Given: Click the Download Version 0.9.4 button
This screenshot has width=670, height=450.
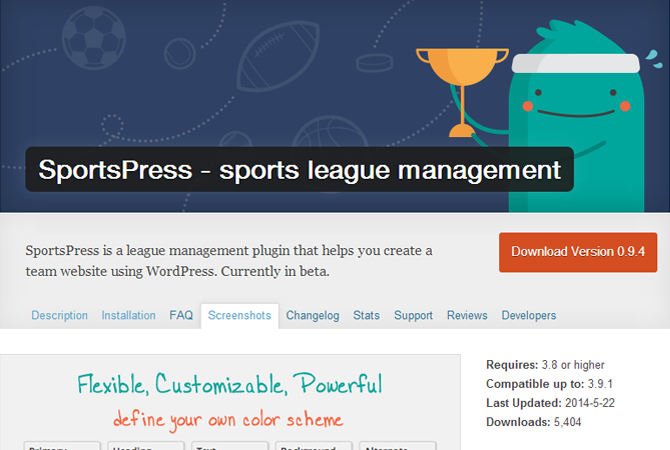Looking at the screenshot, I should click(578, 252).
